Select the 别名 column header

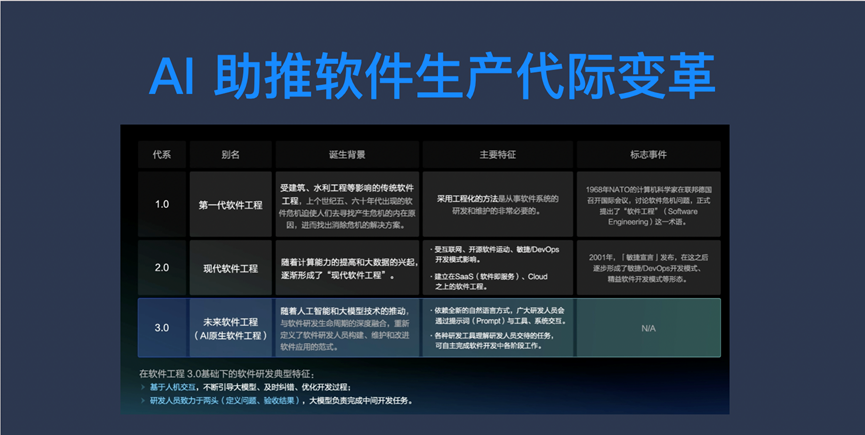231,155
